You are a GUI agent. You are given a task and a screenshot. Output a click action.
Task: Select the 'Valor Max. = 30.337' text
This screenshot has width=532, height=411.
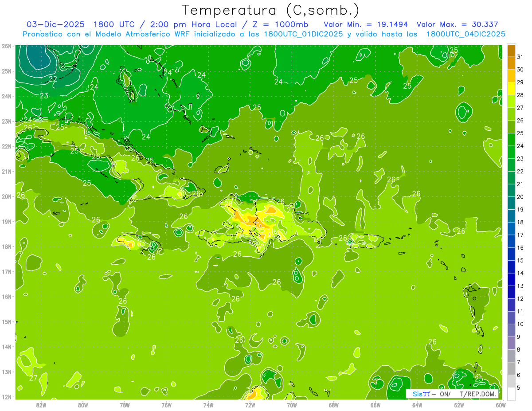[x=457, y=24]
